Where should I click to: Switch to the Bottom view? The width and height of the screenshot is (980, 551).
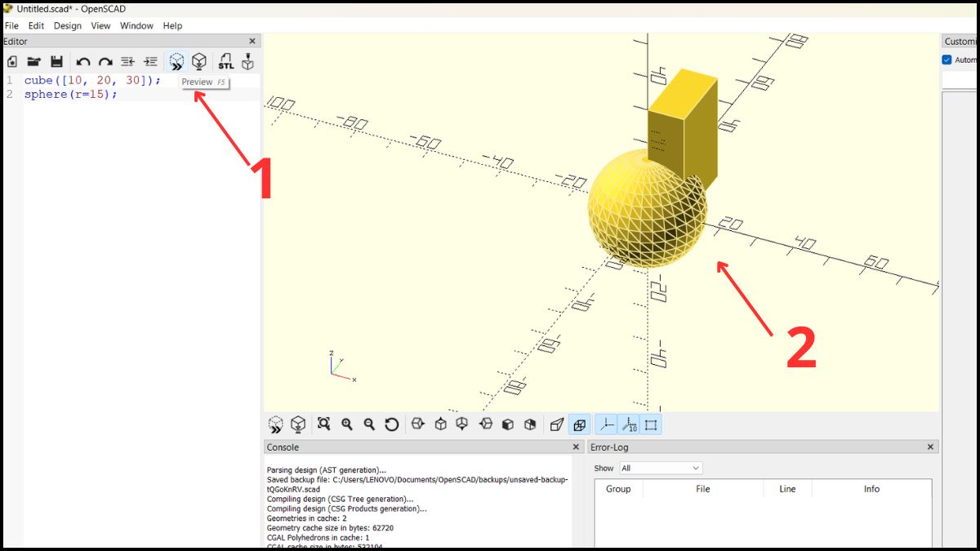tap(462, 424)
